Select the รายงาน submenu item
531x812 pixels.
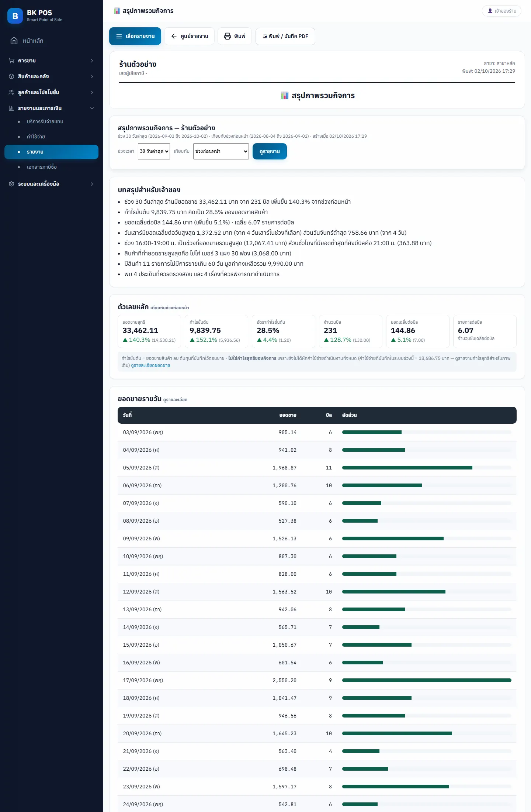coord(51,152)
